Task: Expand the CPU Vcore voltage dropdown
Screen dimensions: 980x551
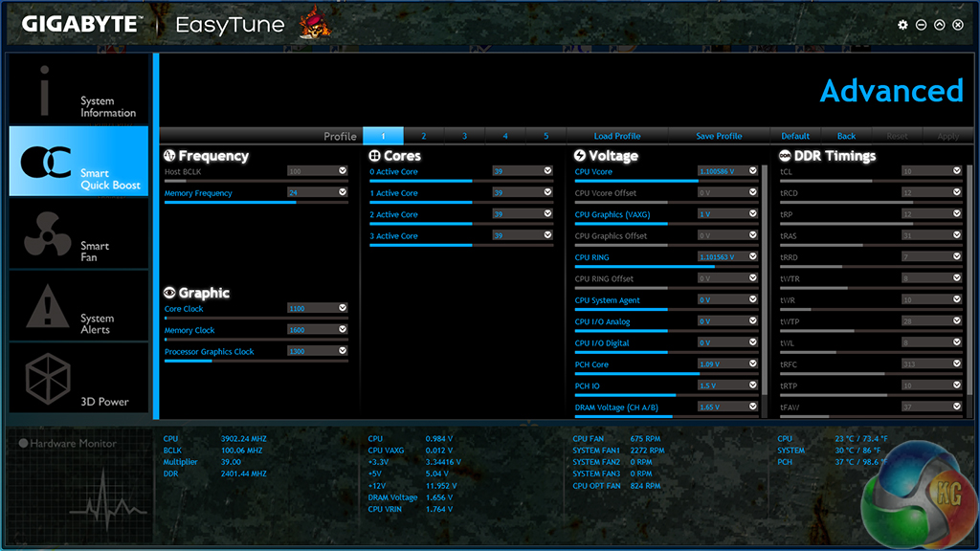Action: (x=752, y=170)
